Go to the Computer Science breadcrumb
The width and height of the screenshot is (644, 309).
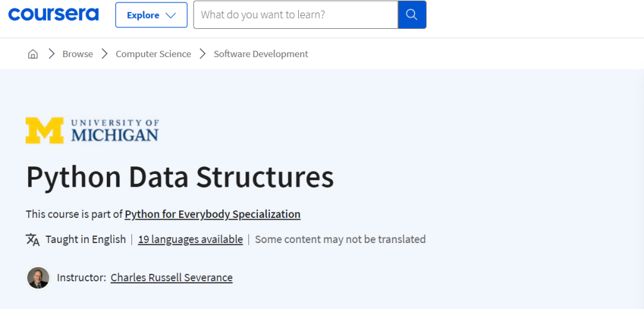click(153, 54)
